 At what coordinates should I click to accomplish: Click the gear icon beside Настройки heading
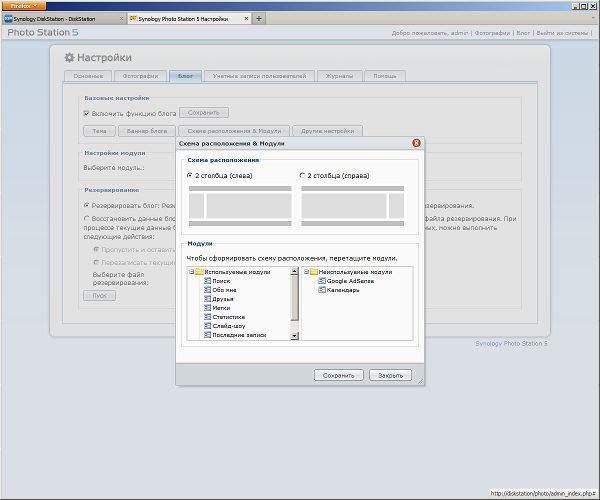tap(69, 58)
